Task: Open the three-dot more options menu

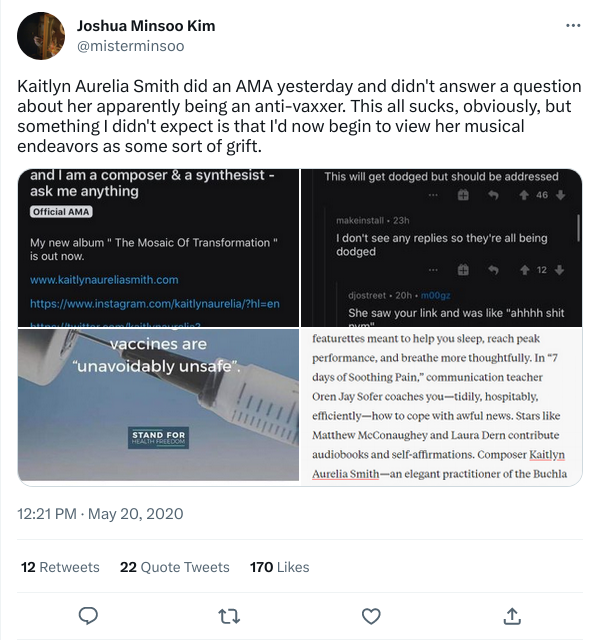Action: click(x=573, y=26)
